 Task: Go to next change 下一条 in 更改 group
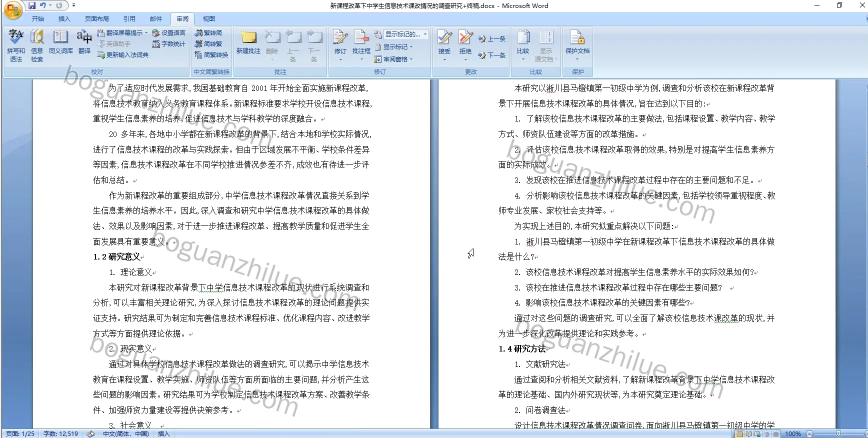coord(492,55)
